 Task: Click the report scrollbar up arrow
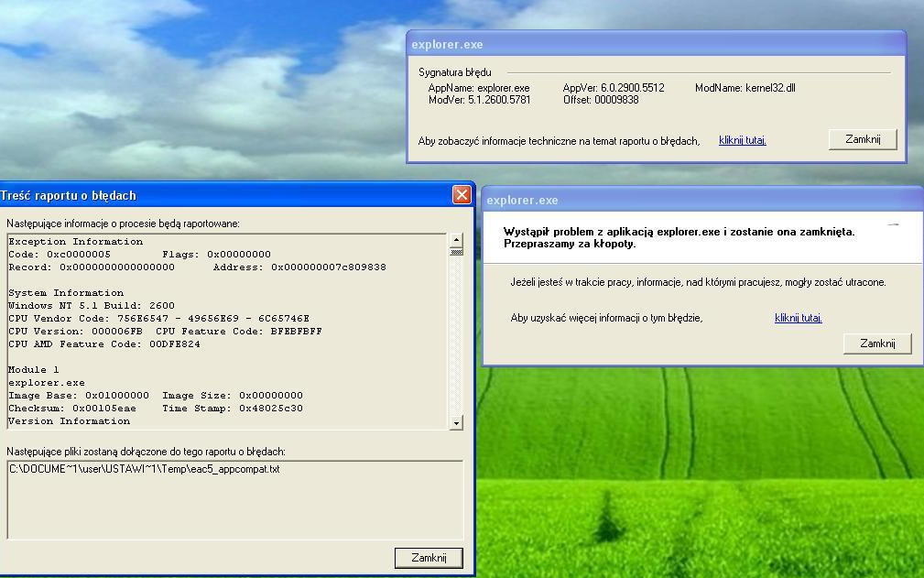tap(456, 240)
